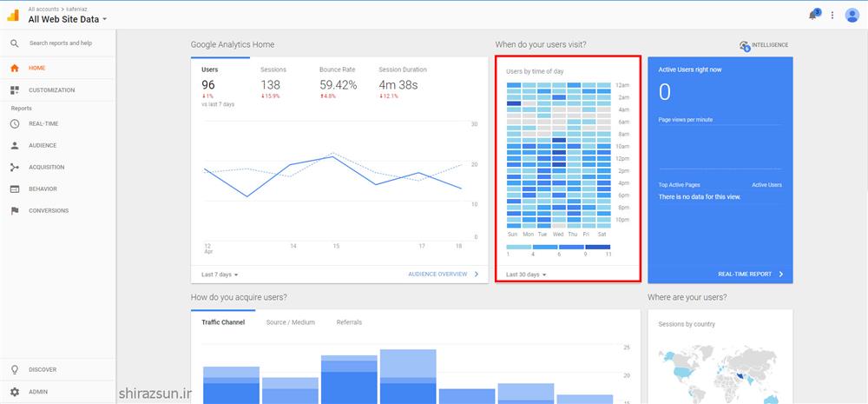Switch to the Traffic Channel tab
This screenshot has width=868, height=404.
point(223,322)
